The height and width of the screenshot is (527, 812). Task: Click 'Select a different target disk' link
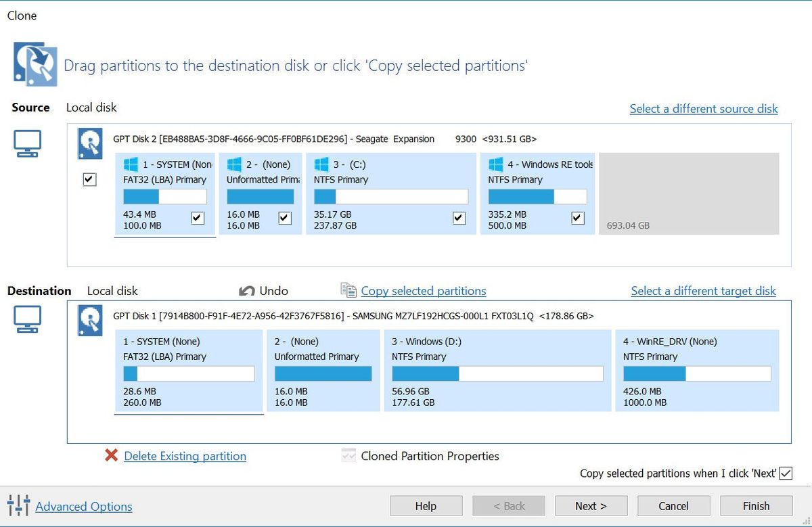click(704, 291)
